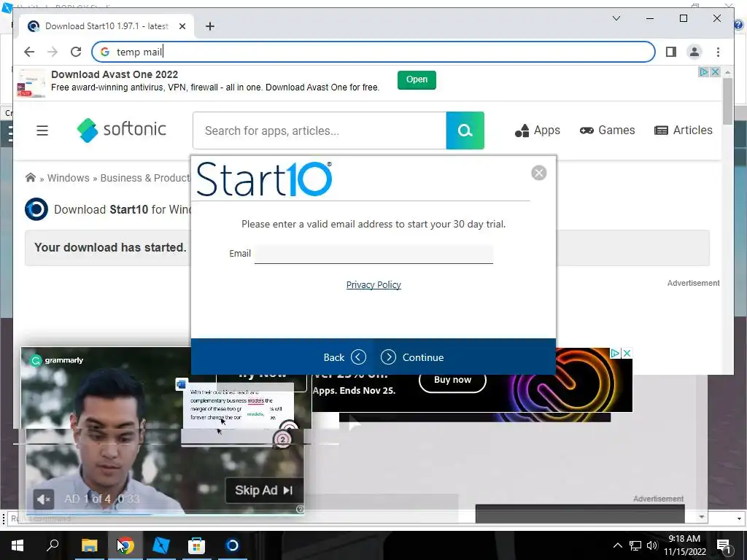Unmute the Grammarly video ad
The image size is (747, 560).
(43, 499)
